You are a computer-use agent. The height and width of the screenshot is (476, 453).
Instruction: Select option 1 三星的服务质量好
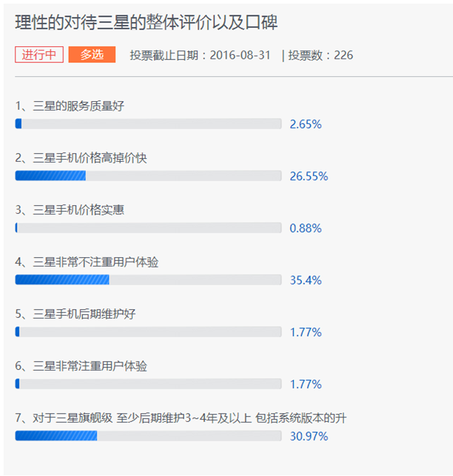point(70,106)
